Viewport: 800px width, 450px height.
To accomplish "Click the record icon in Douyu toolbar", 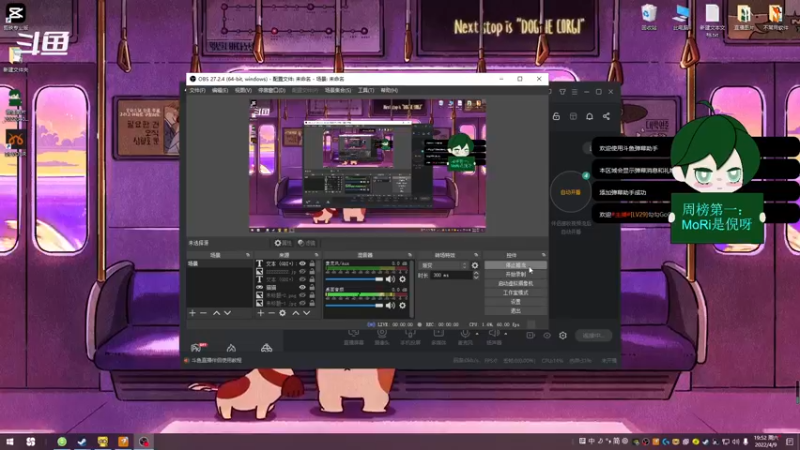I will [531, 335].
